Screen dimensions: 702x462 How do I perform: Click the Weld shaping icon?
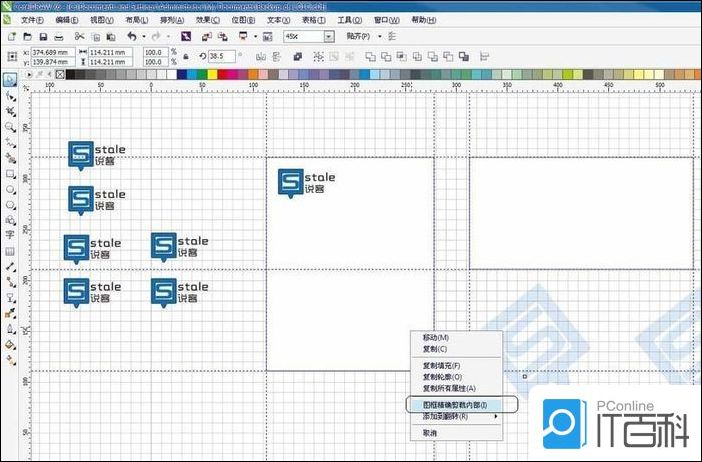pyautogui.click(x=370, y=56)
